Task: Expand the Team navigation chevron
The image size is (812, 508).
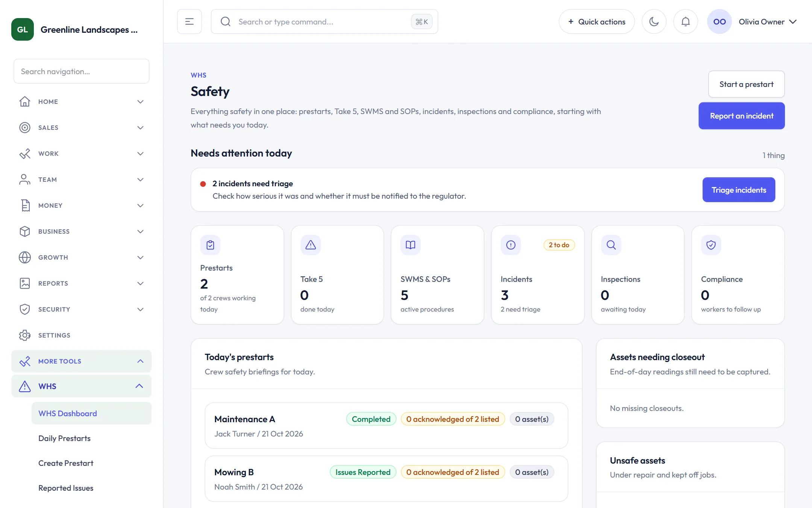Action: (141, 179)
